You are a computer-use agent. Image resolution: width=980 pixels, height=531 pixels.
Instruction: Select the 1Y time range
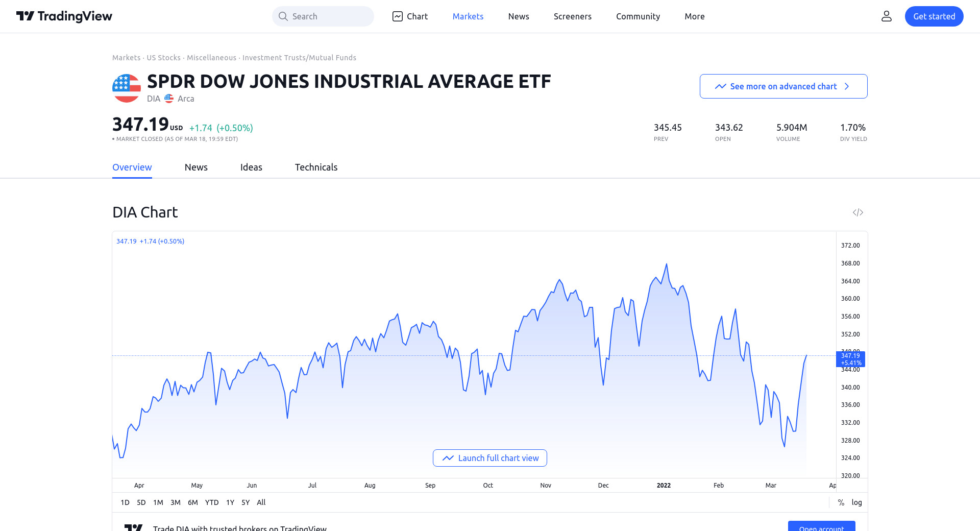click(230, 502)
